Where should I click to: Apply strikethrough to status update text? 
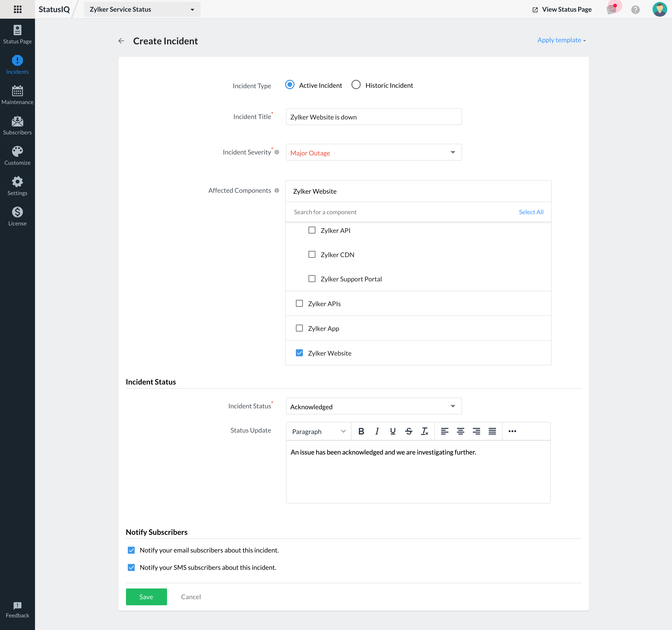pos(409,431)
